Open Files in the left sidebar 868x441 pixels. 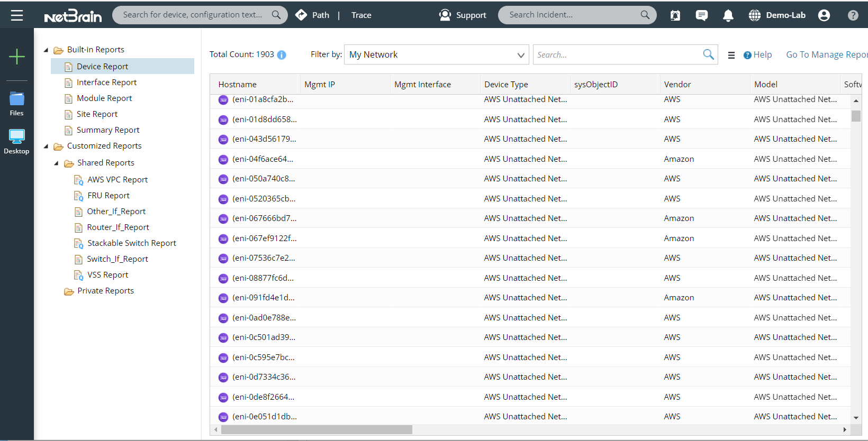[17, 104]
